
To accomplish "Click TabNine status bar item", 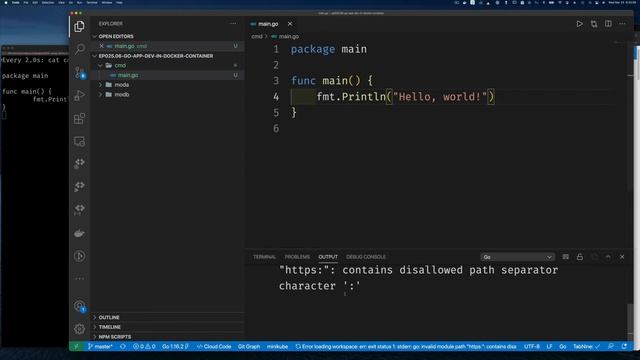I will [587, 347].
